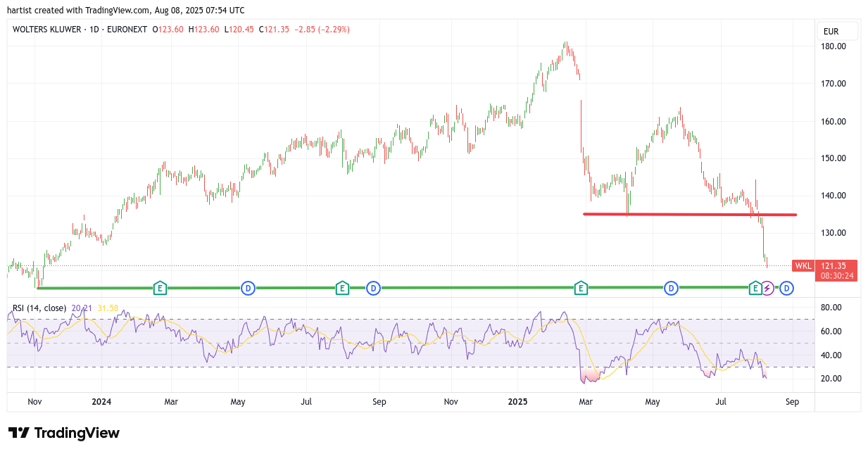Click the yellow RSI average value 31.58
868x454 pixels.
tap(108, 308)
